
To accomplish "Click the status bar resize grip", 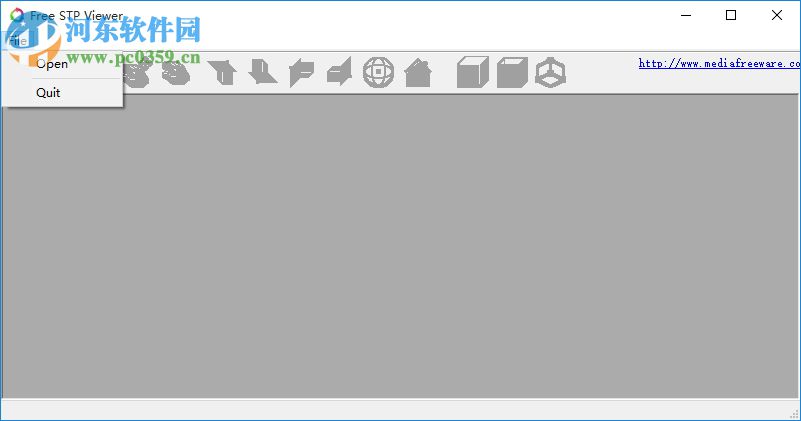I will 794,414.
